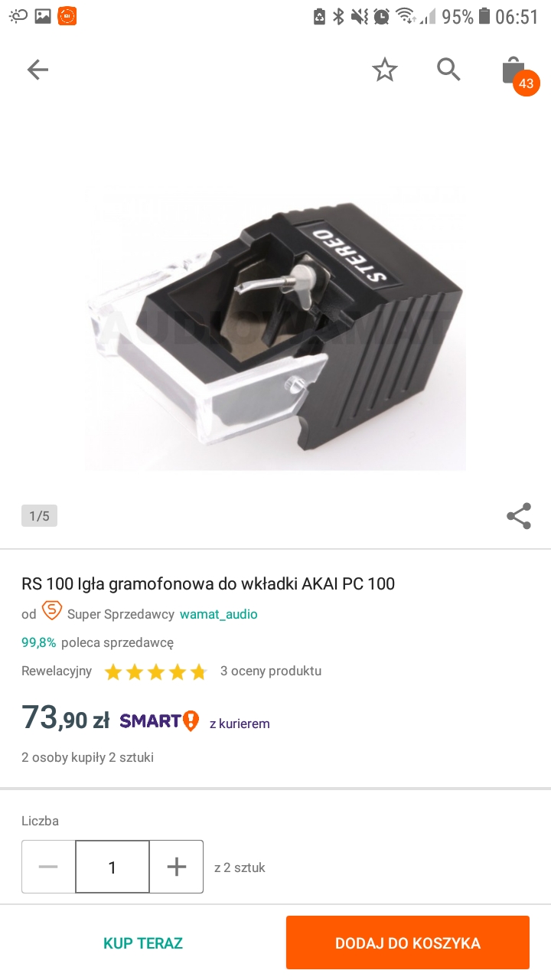Tap the Super Sprzedawcy badge icon
Screen dimensions: 551x980
click(x=51, y=612)
